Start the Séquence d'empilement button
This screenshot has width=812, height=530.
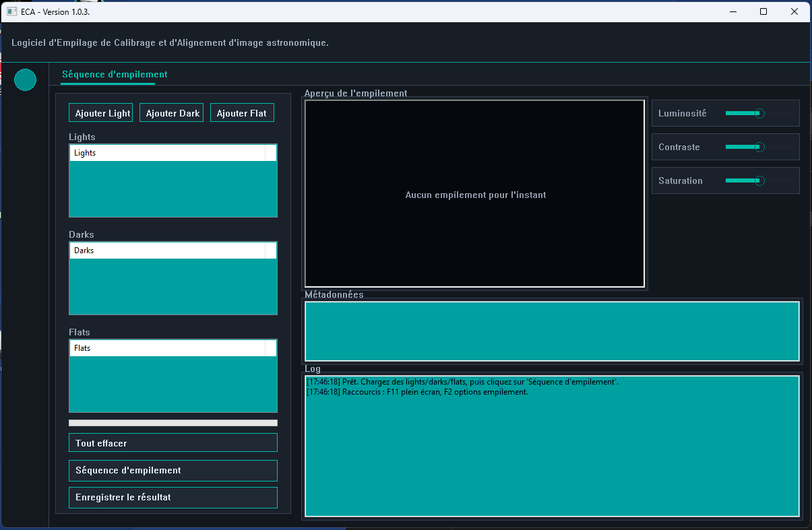[x=173, y=470]
